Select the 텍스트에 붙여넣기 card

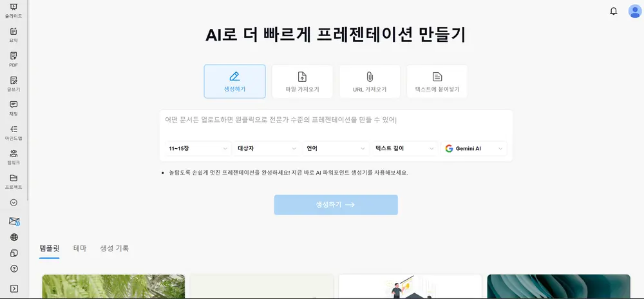click(437, 81)
